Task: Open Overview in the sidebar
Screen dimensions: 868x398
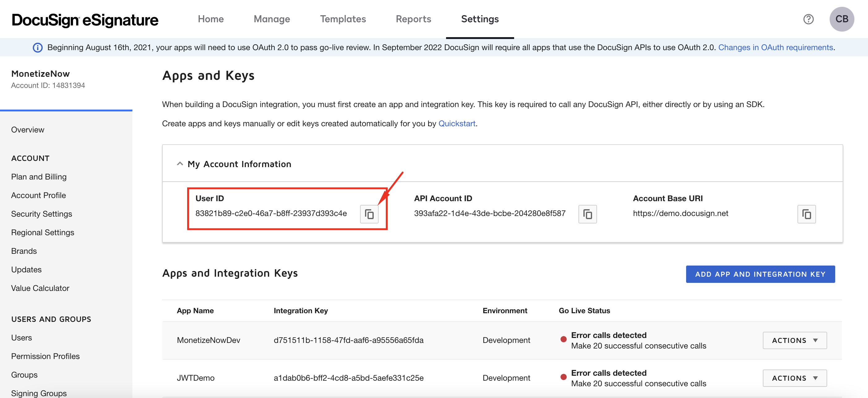Action: tap(28, 130)
